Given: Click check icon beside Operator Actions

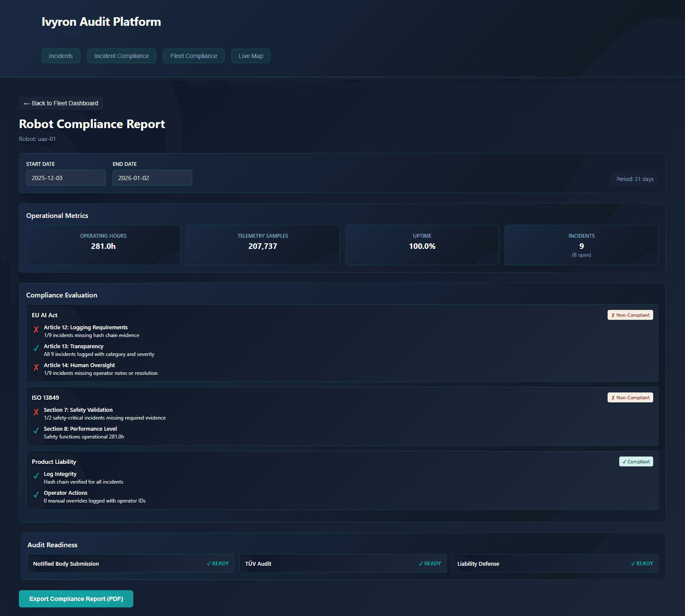Looking at the screenshot, I should tap(36, 495).
